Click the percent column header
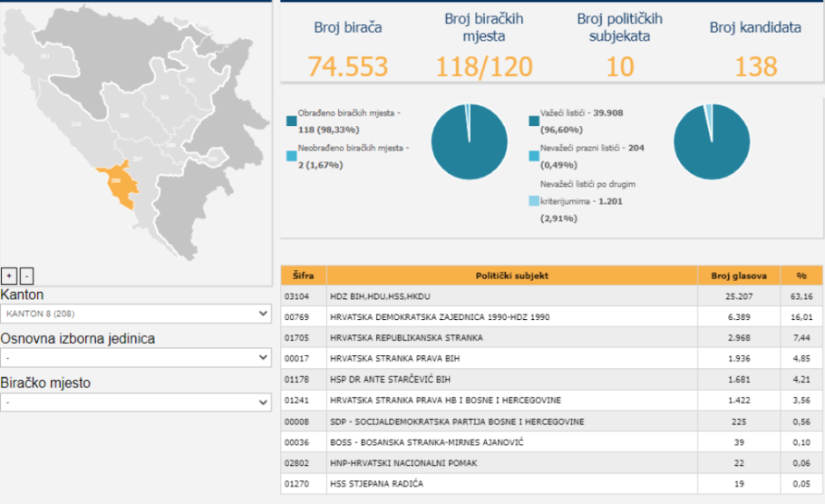Image resolution: width=825 pixels, height=504 pixels. pyautogui.click(x=801, y=276)
